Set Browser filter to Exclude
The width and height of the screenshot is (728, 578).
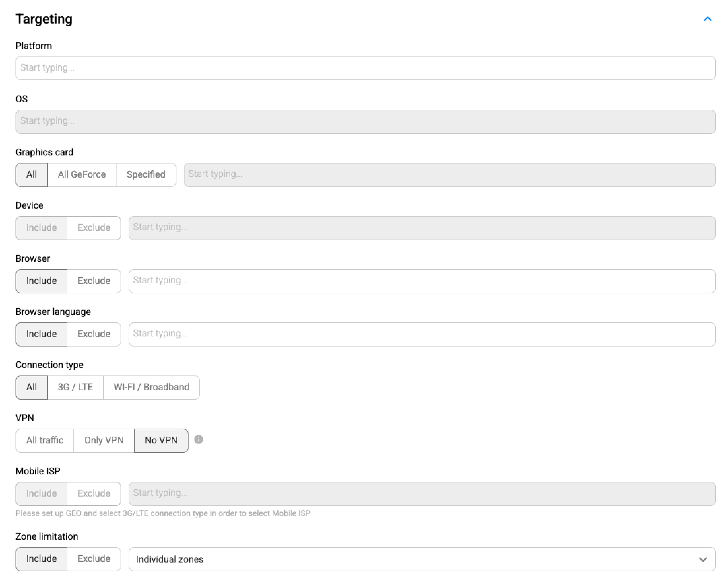click(94, 281)
